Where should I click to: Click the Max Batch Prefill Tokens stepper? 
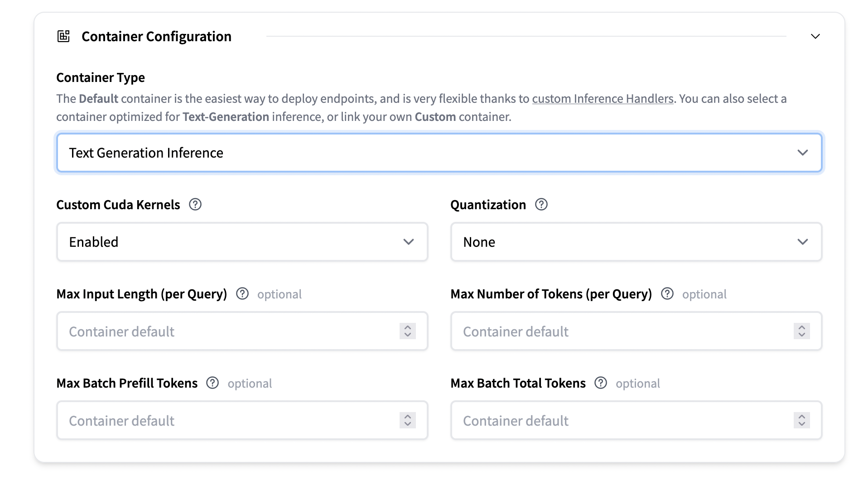pyautogui.click(x=407, y=420)
